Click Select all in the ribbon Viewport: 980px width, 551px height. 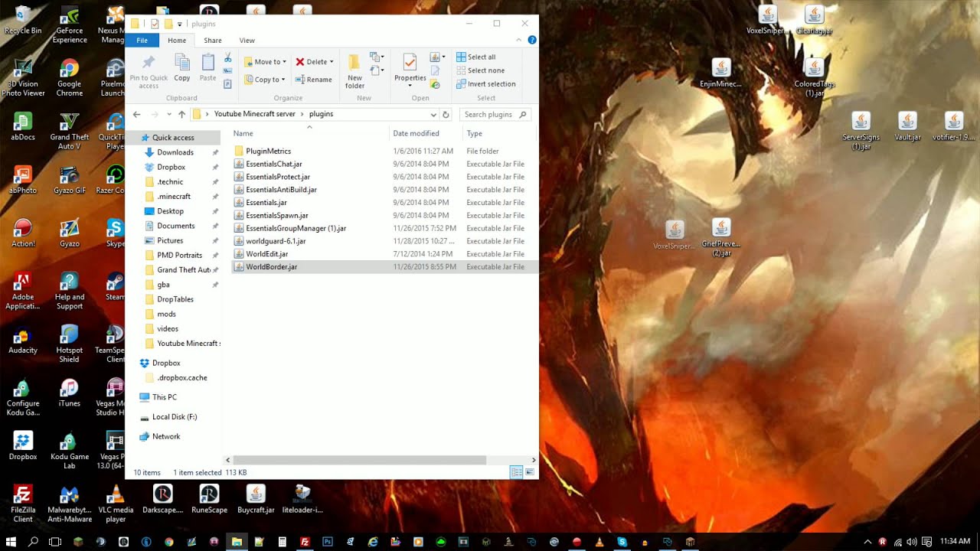point(476,57)
